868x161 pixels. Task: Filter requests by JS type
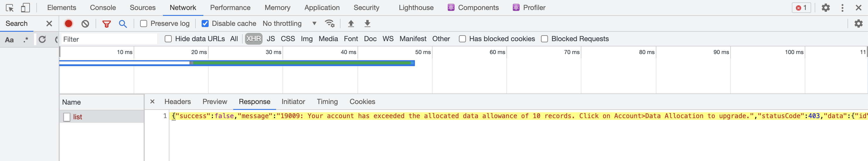270,39
